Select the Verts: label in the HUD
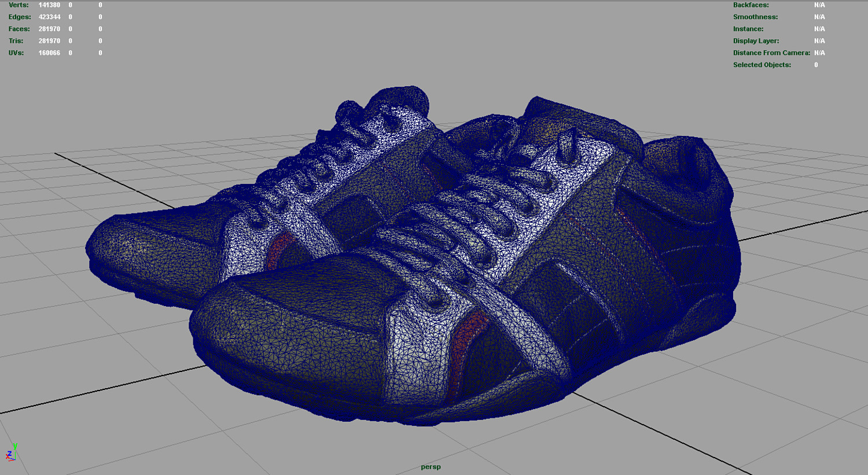 pyautogui.click(x=19, y=5)
